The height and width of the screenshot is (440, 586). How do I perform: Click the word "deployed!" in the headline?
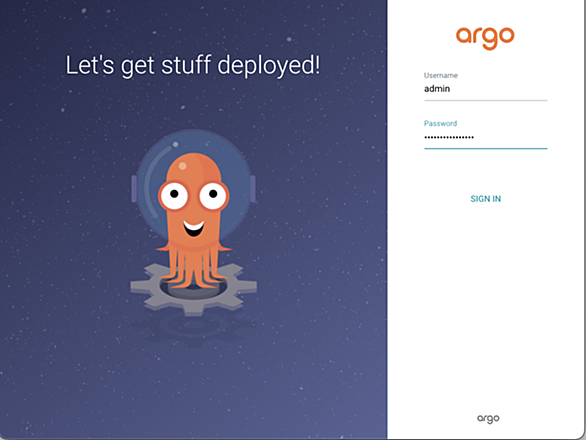[x=269, y=66]
